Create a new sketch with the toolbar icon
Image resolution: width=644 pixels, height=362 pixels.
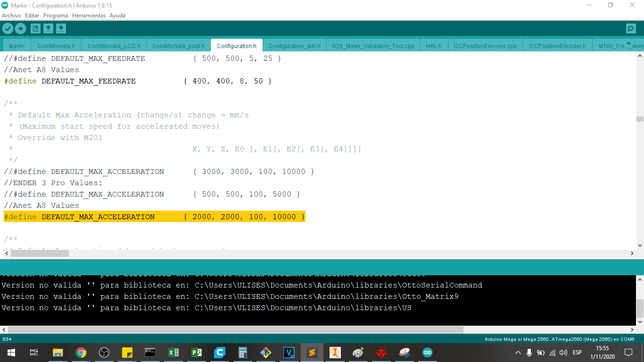35,29
